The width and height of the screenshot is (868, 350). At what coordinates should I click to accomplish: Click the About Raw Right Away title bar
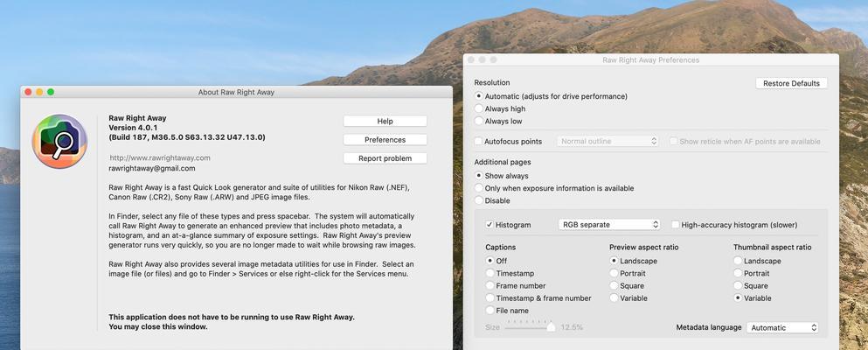click(x=236, y=93)
